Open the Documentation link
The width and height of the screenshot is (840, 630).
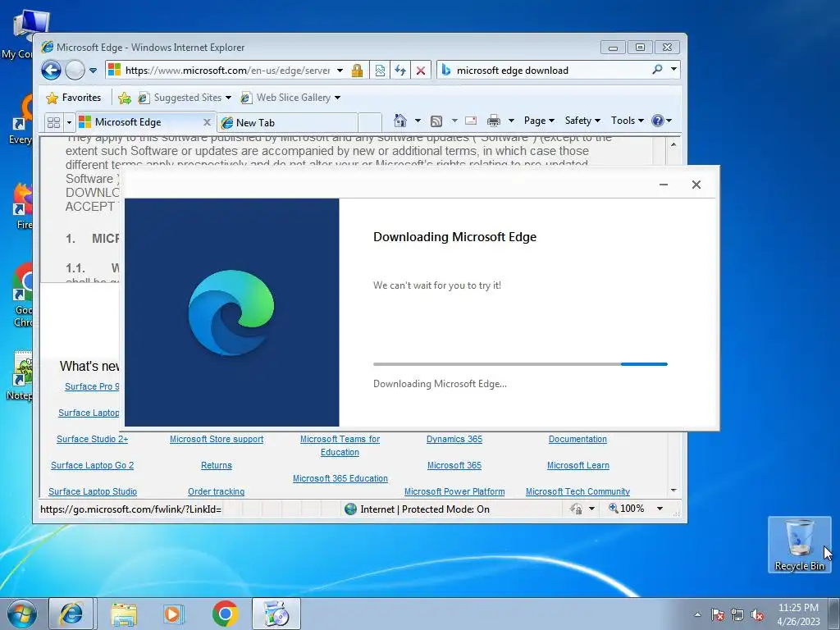(x=577, y=440)
